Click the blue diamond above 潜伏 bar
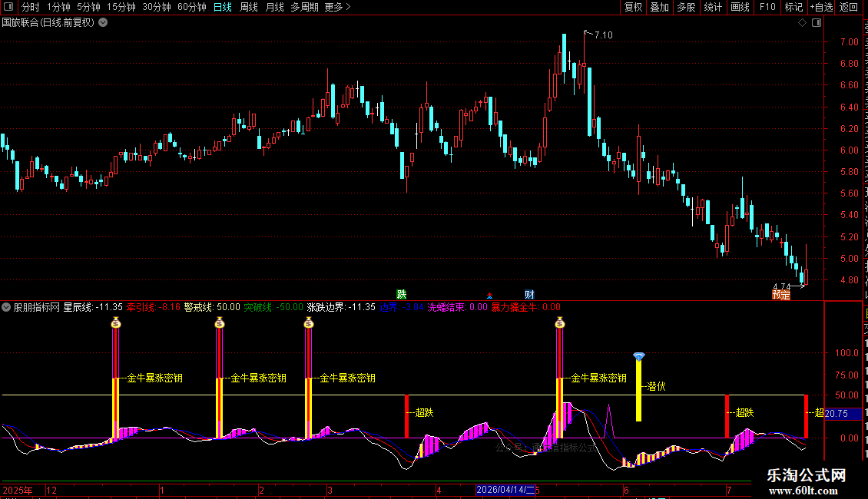 coord(639,356)
